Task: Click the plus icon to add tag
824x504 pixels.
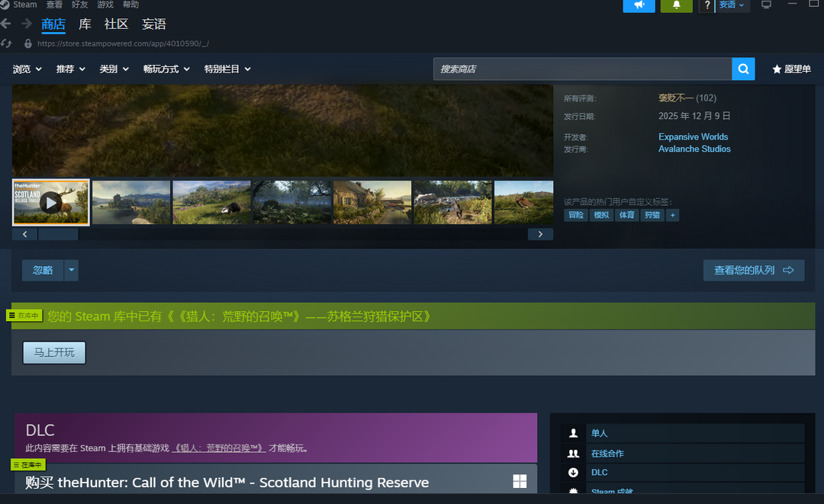Action: pyautogui.click(x=672, y=216)
